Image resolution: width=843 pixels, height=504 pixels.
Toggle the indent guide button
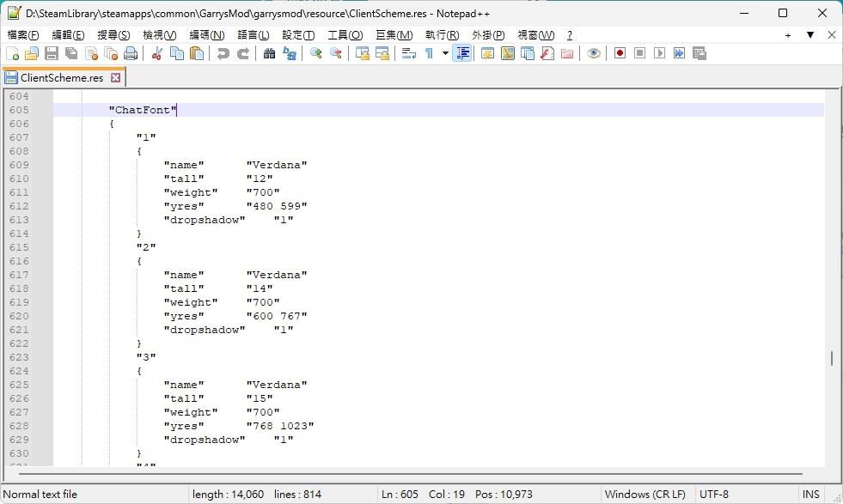coord(463,53)
